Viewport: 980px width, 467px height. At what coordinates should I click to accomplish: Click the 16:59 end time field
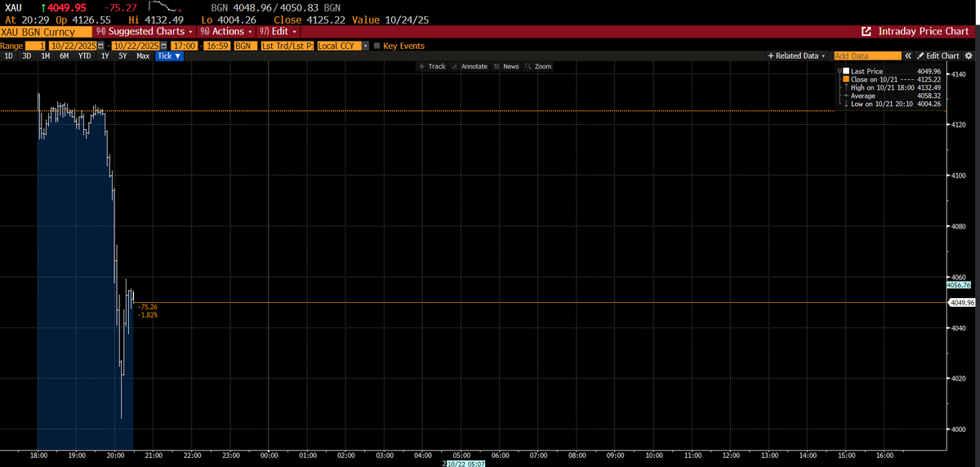click(217, 46)
